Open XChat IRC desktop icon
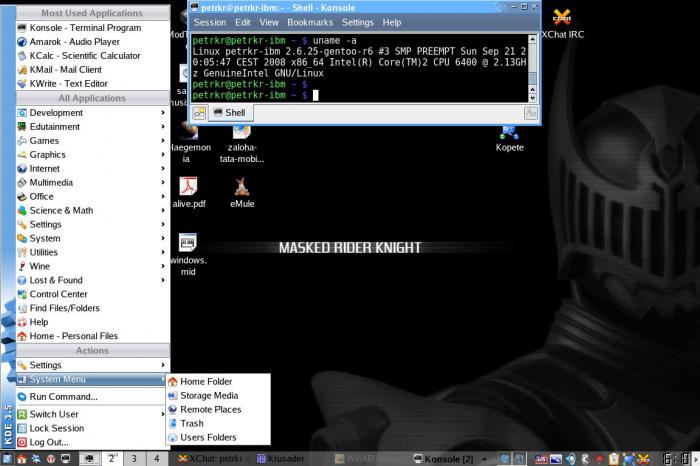 pos(562,25)
